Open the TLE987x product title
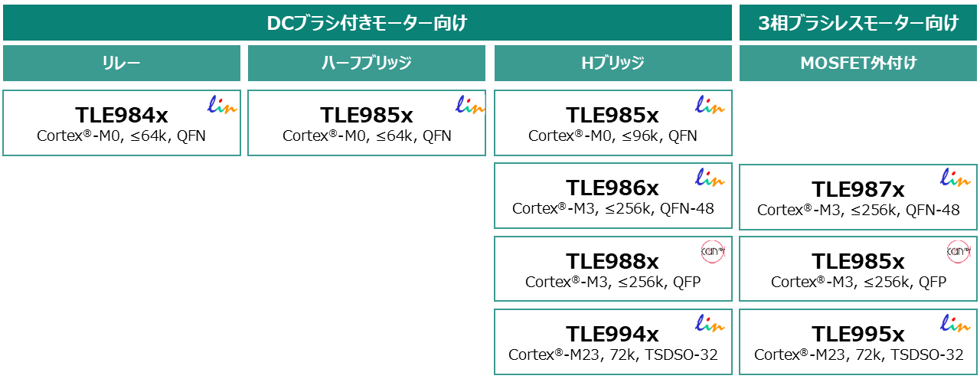This screenshot has height=379, width=980. coord(858,189)
